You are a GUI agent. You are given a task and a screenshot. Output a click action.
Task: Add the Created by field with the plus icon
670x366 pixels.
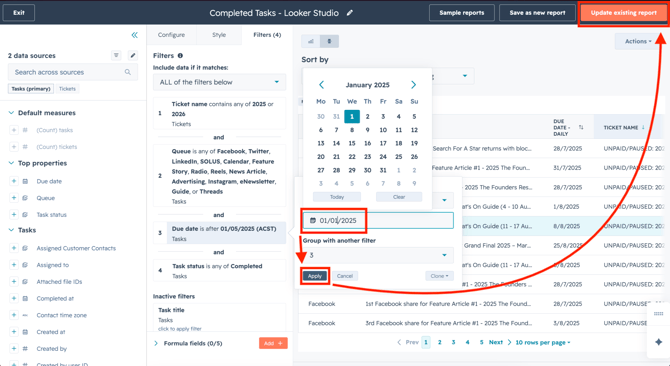(14, 348)
